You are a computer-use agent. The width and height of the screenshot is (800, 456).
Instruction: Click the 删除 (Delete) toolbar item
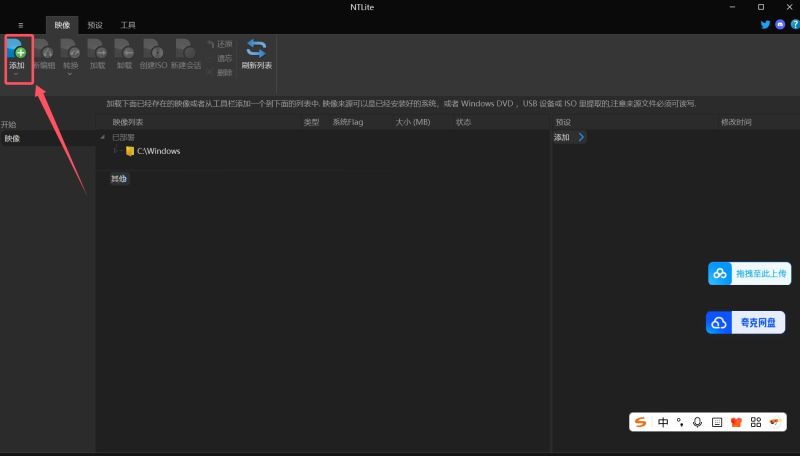[x=220, y=72]
